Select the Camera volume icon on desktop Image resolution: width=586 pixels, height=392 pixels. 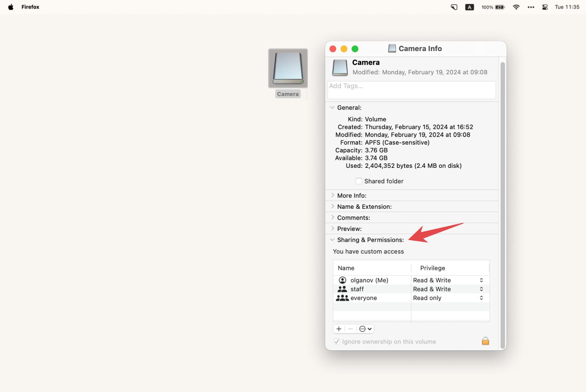coord(288,68)
